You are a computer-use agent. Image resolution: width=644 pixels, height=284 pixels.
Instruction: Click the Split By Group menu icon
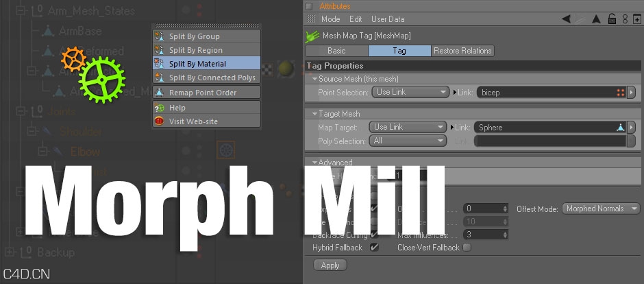160,36
